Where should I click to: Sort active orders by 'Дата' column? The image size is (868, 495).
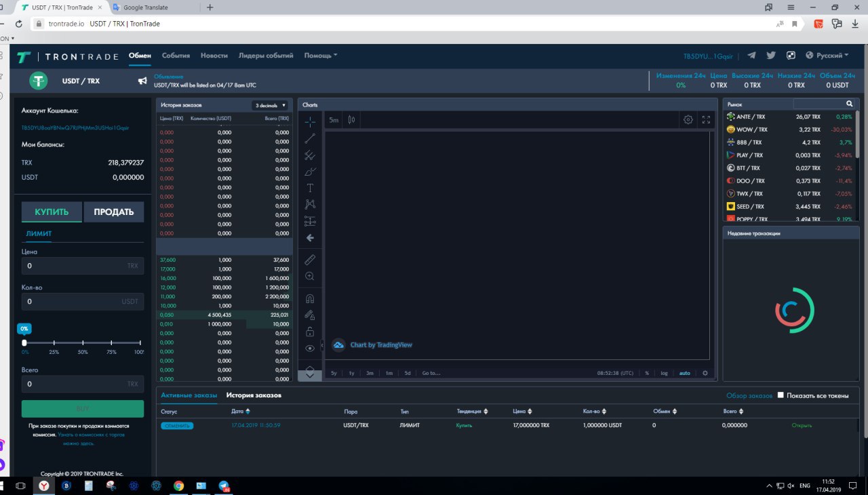click(240, 411)
